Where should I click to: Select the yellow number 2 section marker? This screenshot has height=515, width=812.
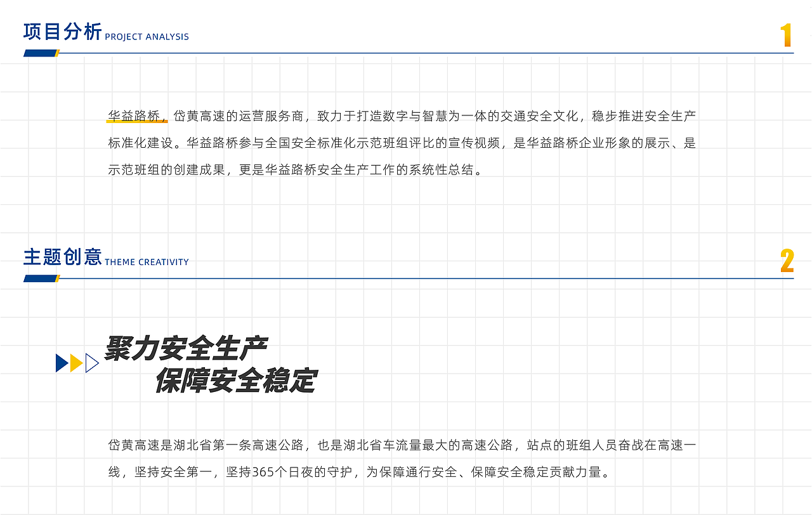point(787,261)
